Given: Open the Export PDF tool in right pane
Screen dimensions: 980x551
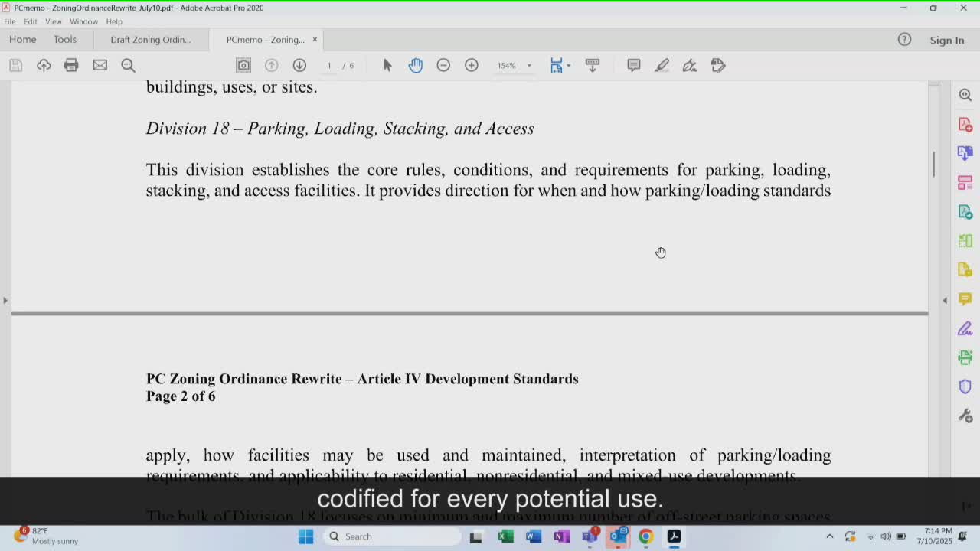Looking at the screenshot, I should pos(965,153).
